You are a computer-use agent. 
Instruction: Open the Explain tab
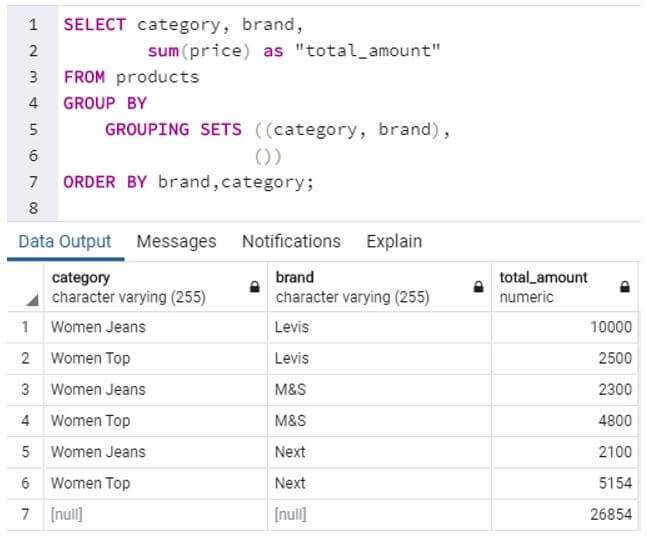[x=394, y=241]
